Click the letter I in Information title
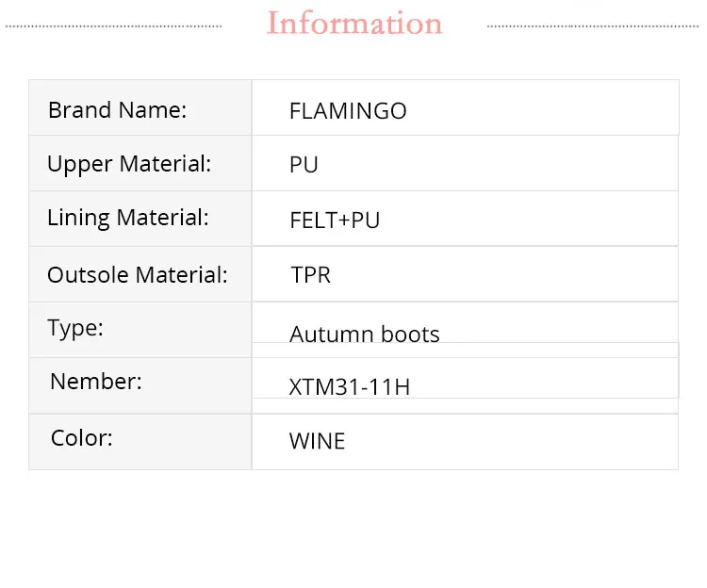Image resolution: width=707 pixels, height=588 pixels. 273,23
